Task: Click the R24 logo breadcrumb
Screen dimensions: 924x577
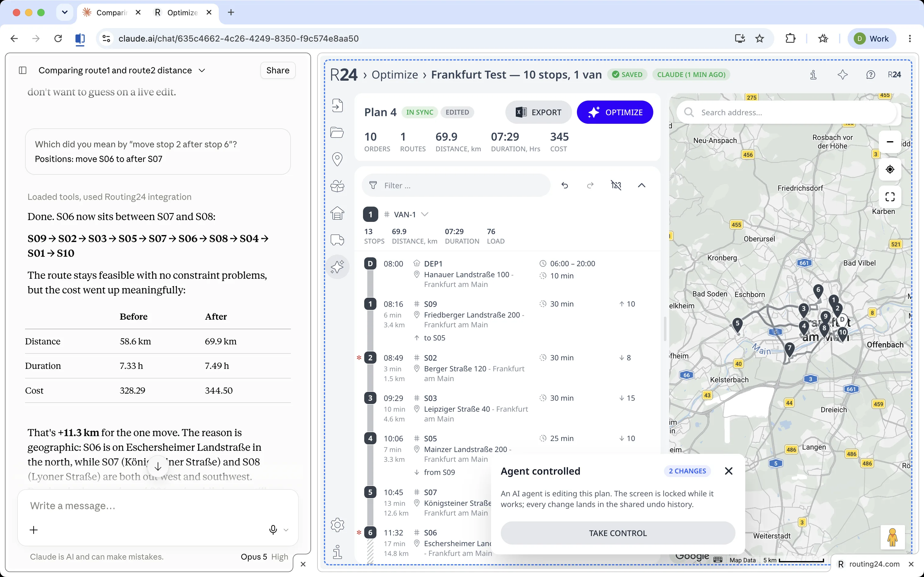Action: 344,75
